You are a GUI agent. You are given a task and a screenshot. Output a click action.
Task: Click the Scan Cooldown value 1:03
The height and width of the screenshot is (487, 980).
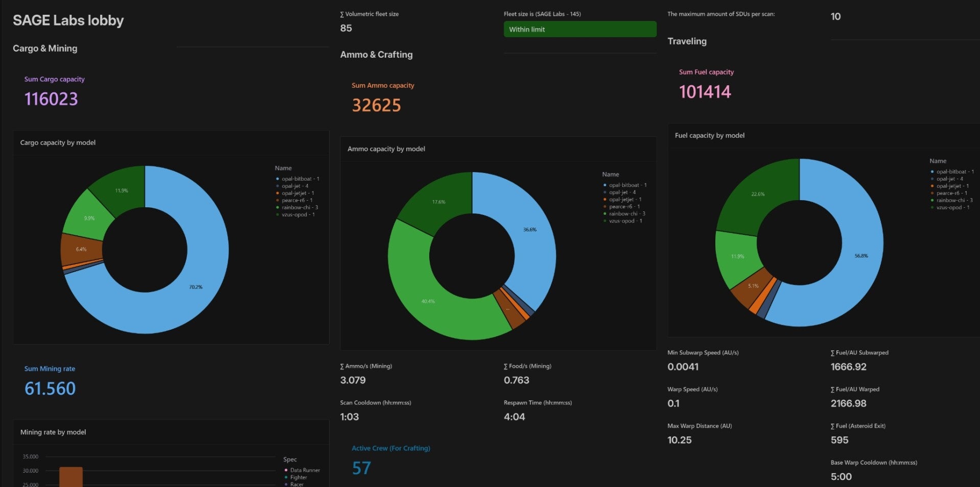click(x=349, y=417)
